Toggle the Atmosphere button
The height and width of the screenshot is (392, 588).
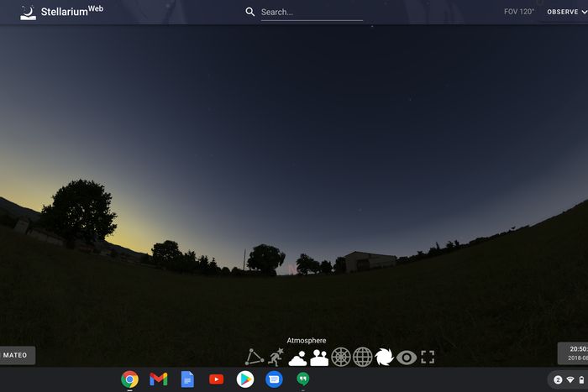(297, 357)
